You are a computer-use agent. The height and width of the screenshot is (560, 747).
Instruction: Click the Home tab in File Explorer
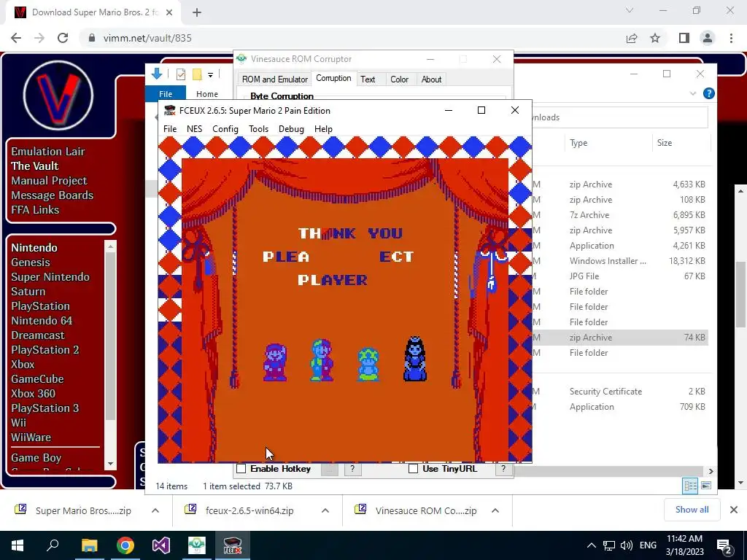(206, 94)
